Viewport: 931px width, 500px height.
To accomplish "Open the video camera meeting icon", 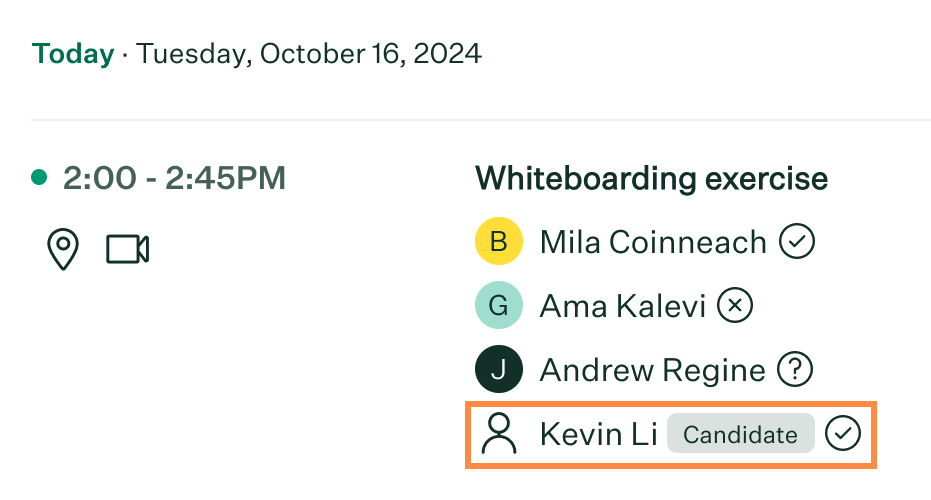I will 128,249.
